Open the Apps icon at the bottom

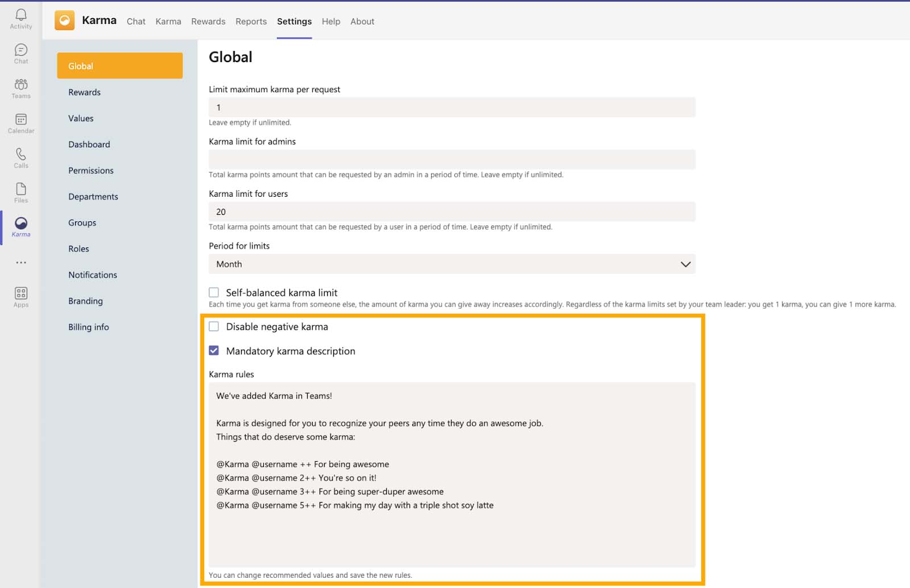tap(20, 296)
